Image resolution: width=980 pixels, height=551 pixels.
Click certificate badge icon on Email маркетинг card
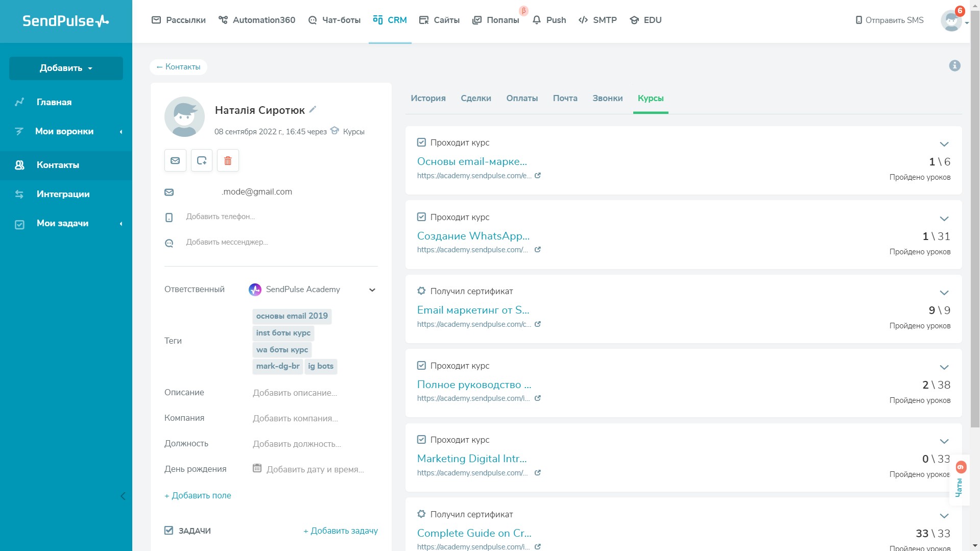pyautogui.click(x=421, y=291)
